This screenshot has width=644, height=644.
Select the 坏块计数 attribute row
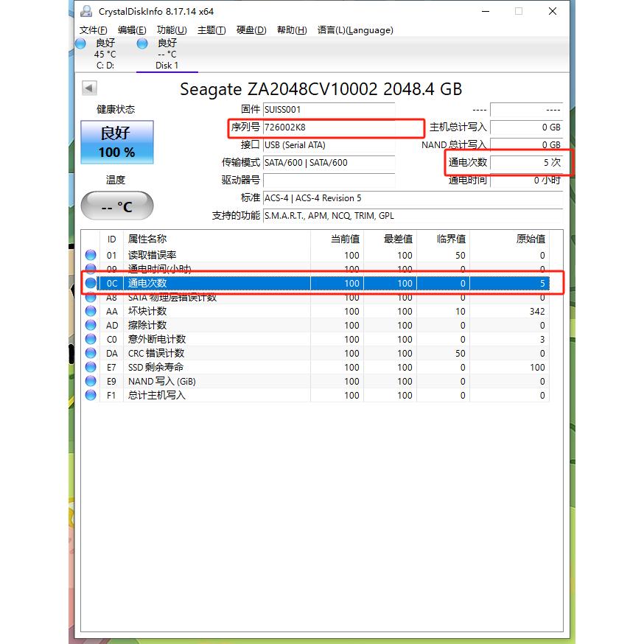(x=315, y=311)
